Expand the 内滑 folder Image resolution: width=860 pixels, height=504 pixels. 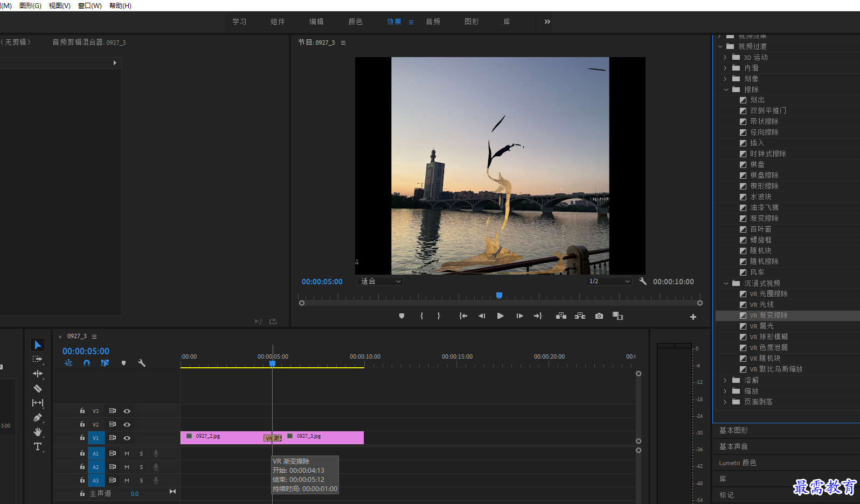(x=725, y=68)
